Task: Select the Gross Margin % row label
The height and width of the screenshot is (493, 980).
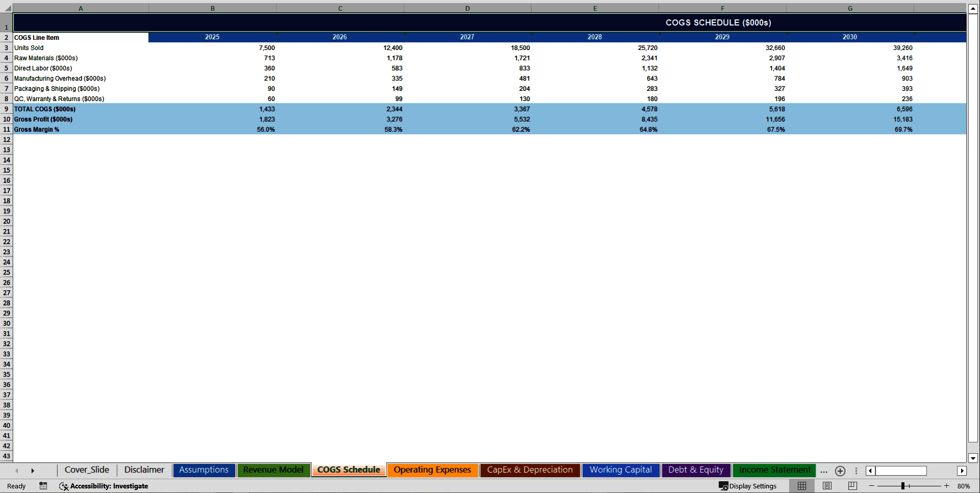Action: pos(36,129)
